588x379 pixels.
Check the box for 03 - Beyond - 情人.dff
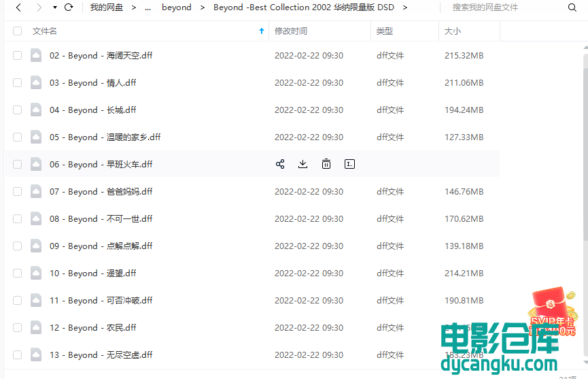point(17,82)
